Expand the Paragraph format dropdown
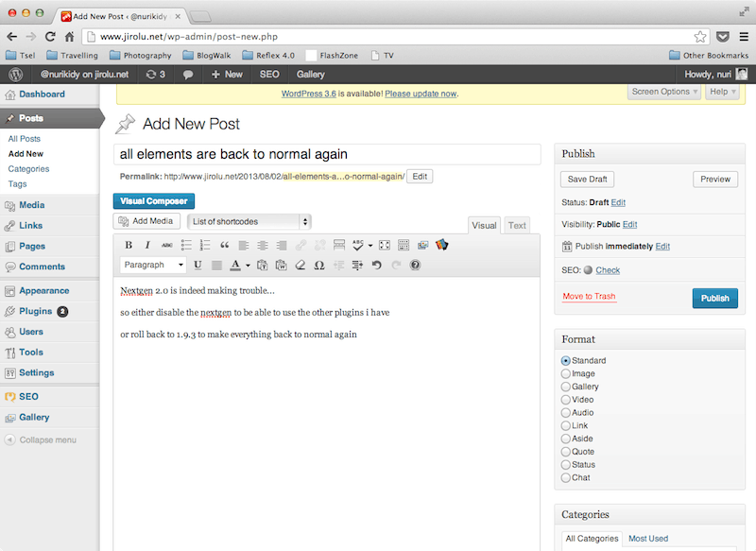 coord(153,266)
